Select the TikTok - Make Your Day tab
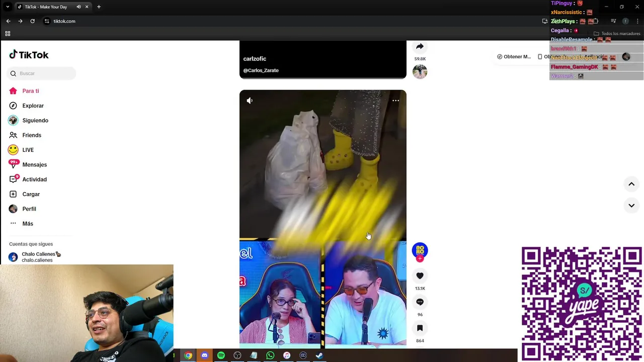 tap(52, 7)
